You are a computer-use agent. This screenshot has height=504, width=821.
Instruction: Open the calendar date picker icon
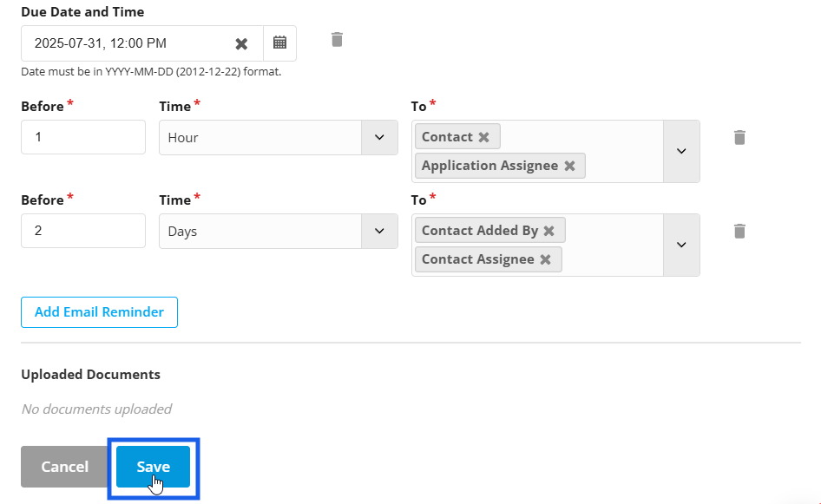click(279, 43)
